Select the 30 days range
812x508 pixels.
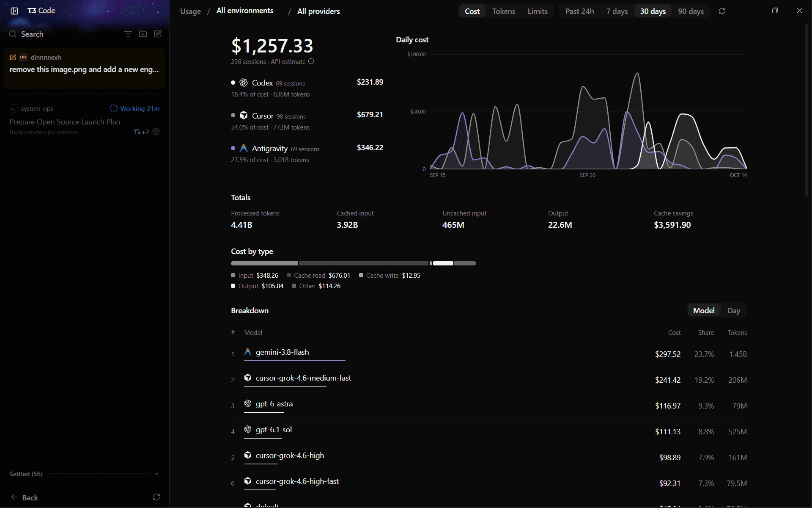point(653,11)
